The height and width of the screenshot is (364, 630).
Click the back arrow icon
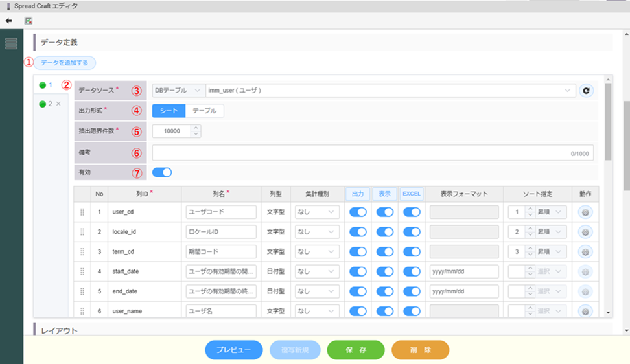pyautogui.click(x=8, y=21)
